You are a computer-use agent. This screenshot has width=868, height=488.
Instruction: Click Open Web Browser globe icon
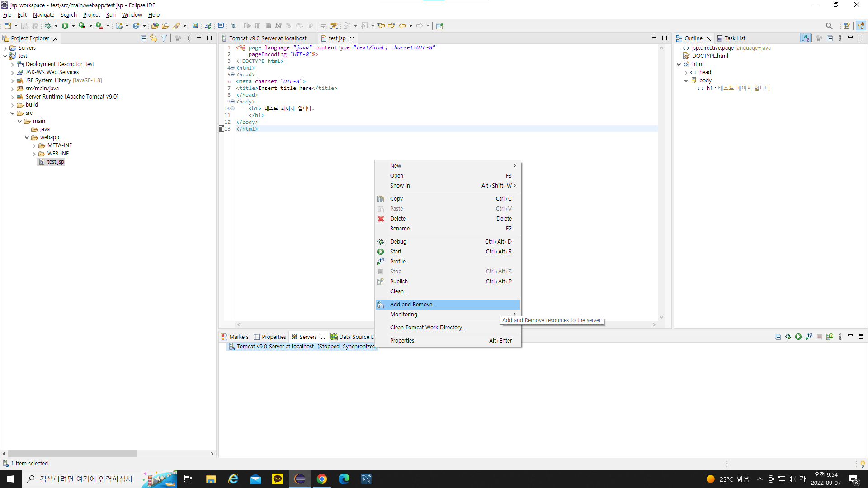pyautogui.click(x=195, y=26)
